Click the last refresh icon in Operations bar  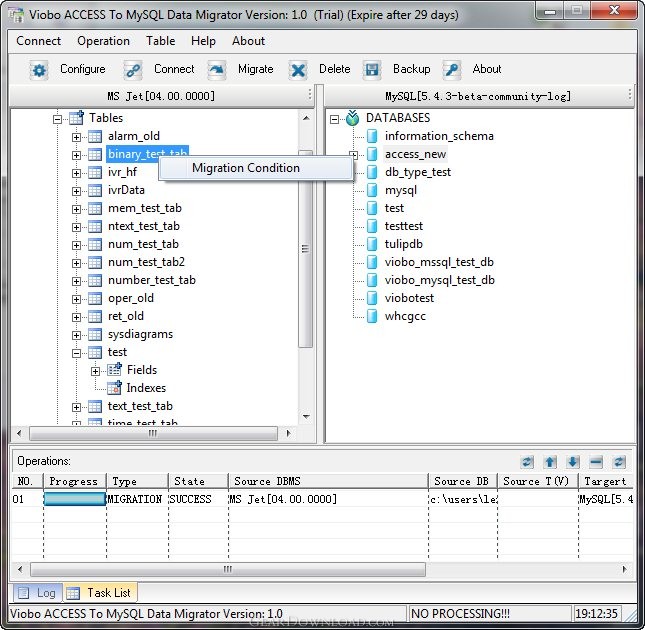(619, 462)
